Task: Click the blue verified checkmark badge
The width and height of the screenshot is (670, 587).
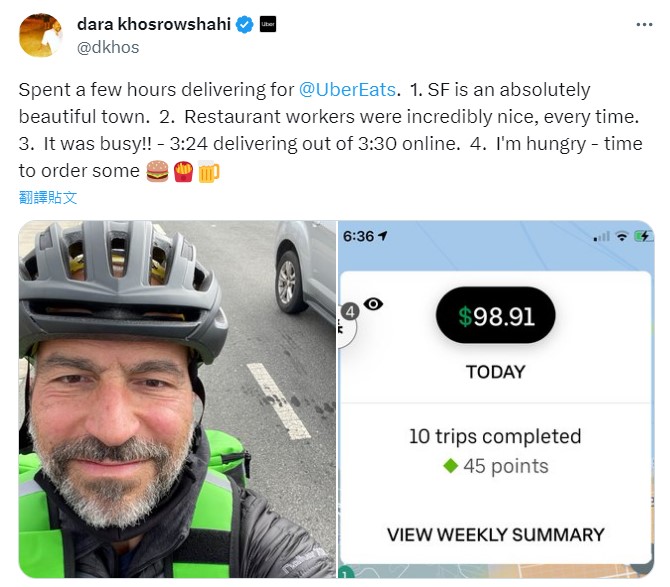Action: click(x=245, y=24)
